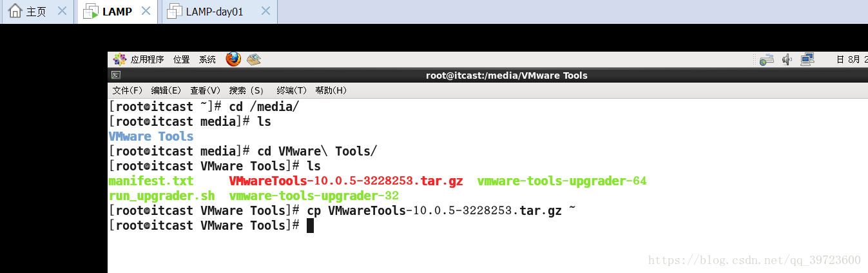Open the 应用程序 applications menu
Screen dimensions: 868x273
[147, 59]
